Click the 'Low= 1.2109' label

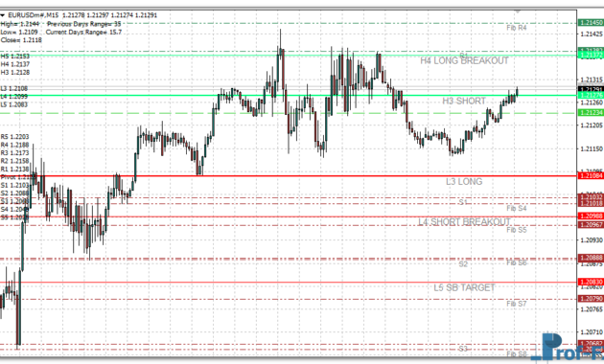click(19, 32)
